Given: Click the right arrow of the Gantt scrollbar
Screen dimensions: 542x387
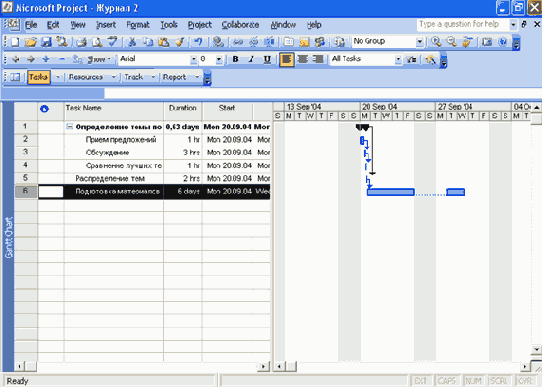Looking at the screenshot, I should click(x=525, y=366).
